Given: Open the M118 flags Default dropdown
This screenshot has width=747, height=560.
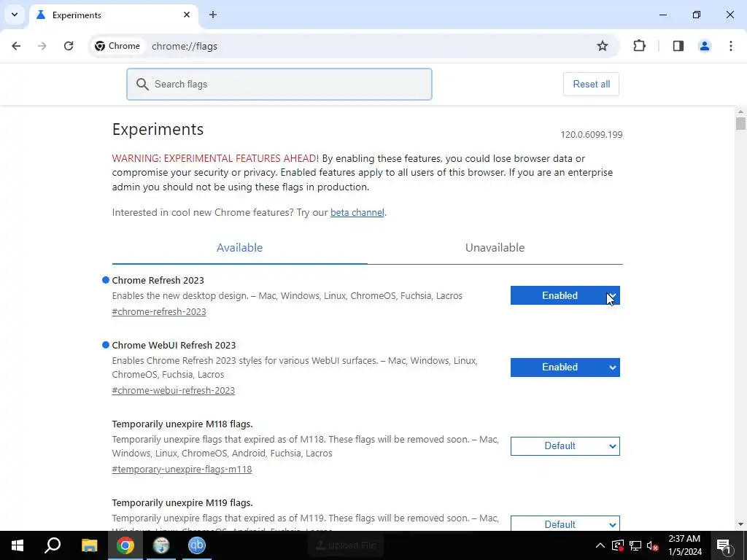Looking at the screenshot, I should click(x=565, y=446).
